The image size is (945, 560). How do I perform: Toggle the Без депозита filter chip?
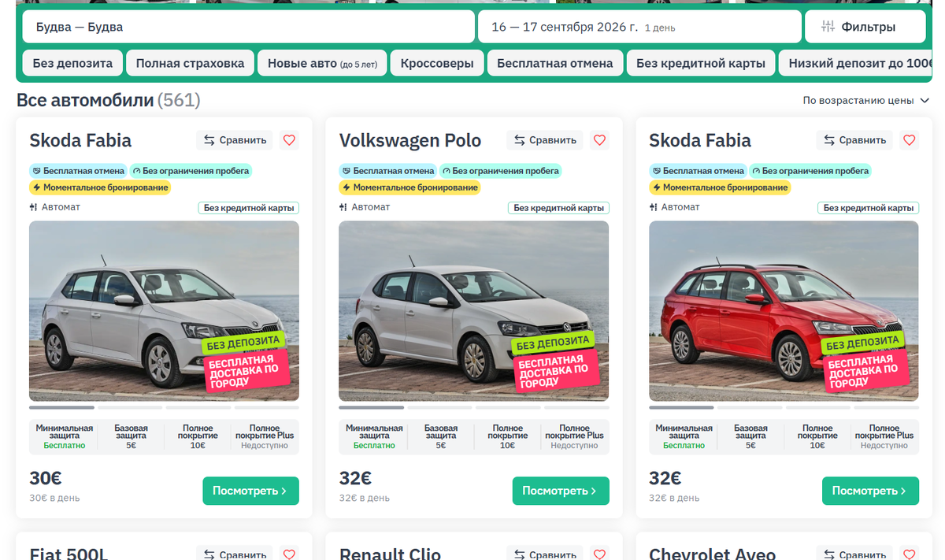pos(72,63)
